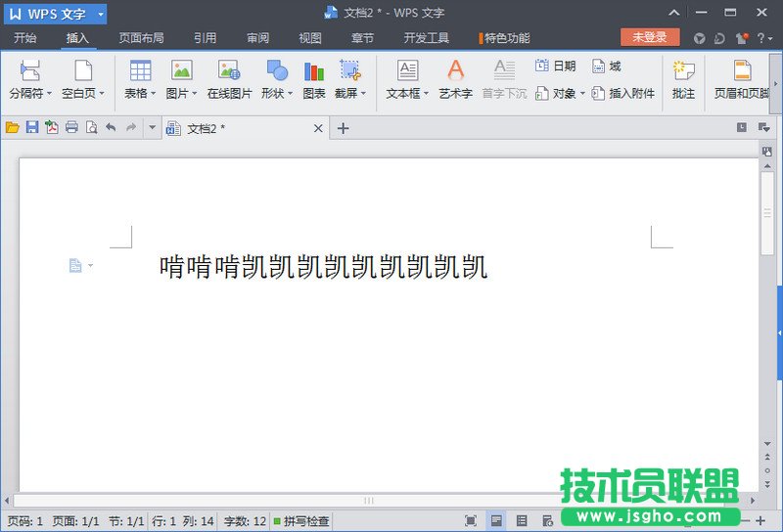Select page layout view button in status bar

[x=496, y=521]
